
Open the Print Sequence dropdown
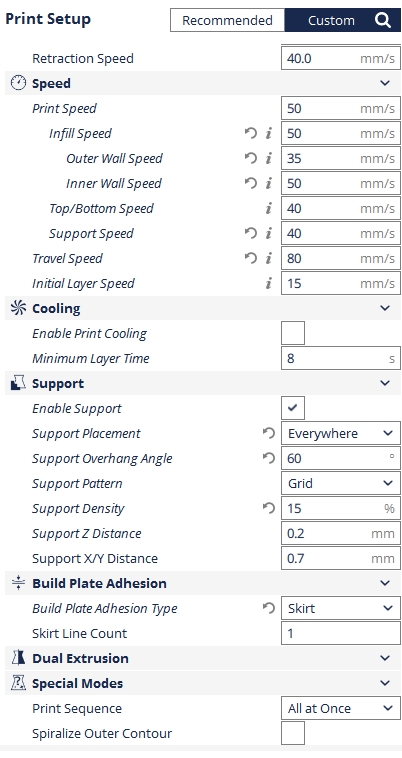(x=341, y=709)
